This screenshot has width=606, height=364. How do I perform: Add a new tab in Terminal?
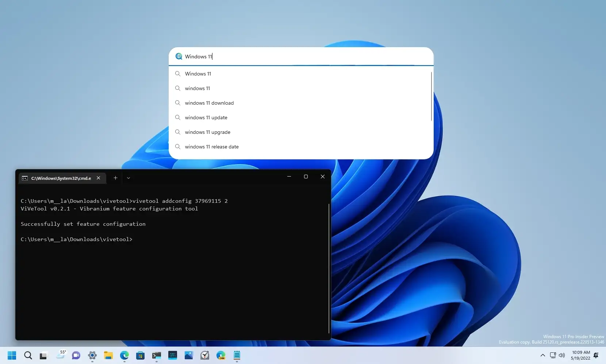115,178
